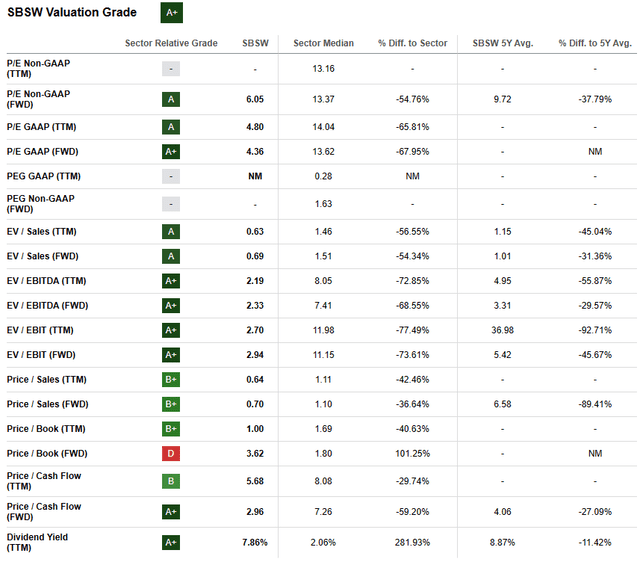Viewport: 640px width, 562px height.
Task: Click the A+ grade badge for P/E GAAP (FWD)
Action: [x=171, y=152]
